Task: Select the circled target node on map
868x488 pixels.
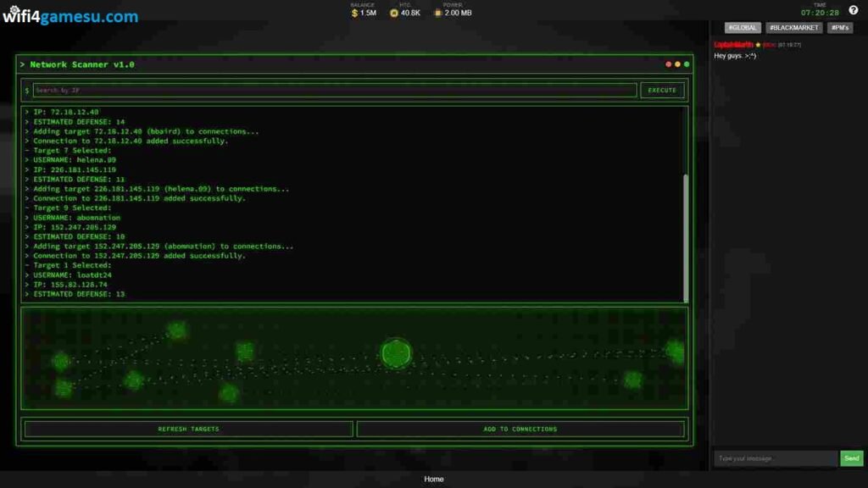Action: click(x=396, y=352)
